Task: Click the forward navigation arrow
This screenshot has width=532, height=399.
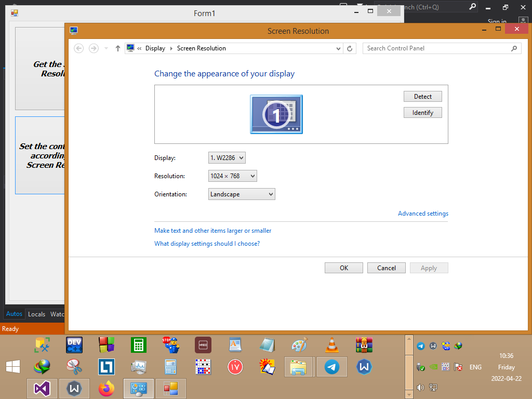Action: click(x=94, y=48)
